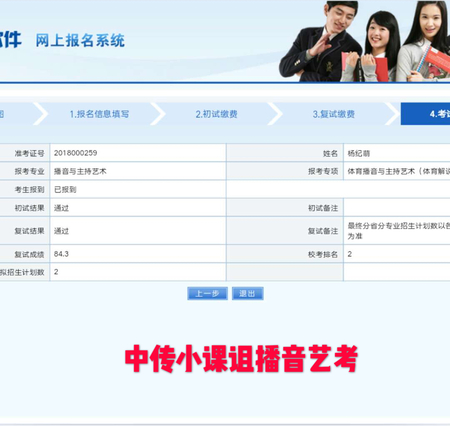This screenshot has height=426, width=450.
Task: Click the 上一步 button
Action: pyautogui.click(x=207, y=293)
